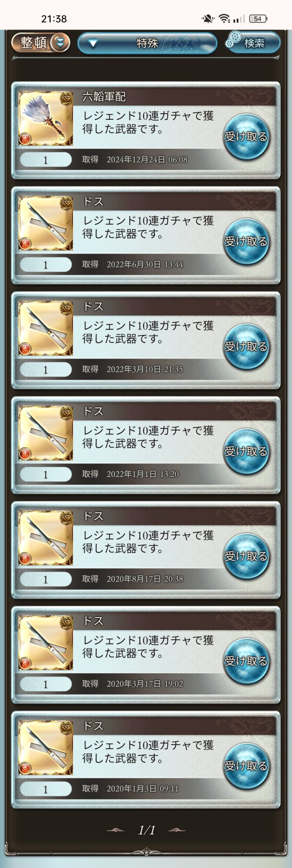Tap the ドス icon dated 2020年8月17日
This screenshot has height=868, width=292.
click(x=45, y=538)
